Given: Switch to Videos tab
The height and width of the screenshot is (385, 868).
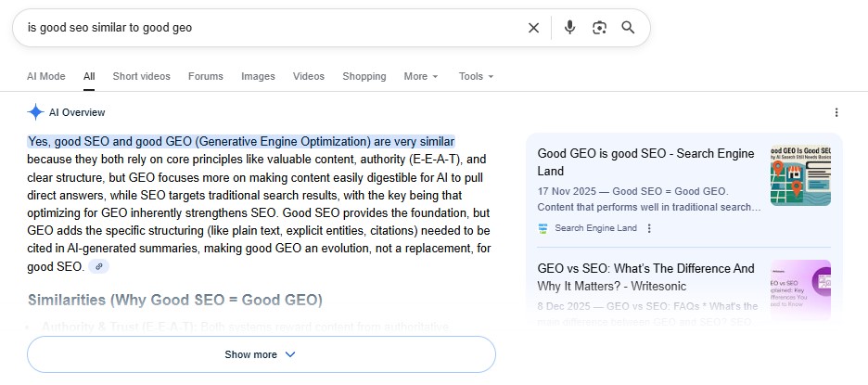Looking at the screenshot, I should [x=309, y=76].
